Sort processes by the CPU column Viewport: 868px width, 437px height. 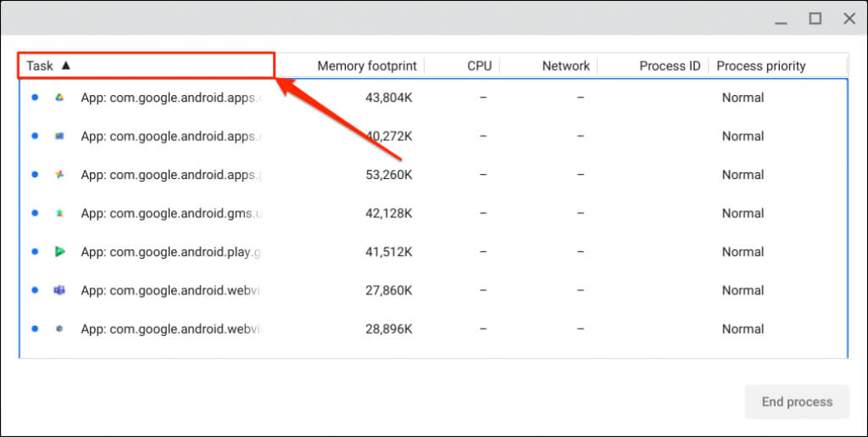[479, 65]
